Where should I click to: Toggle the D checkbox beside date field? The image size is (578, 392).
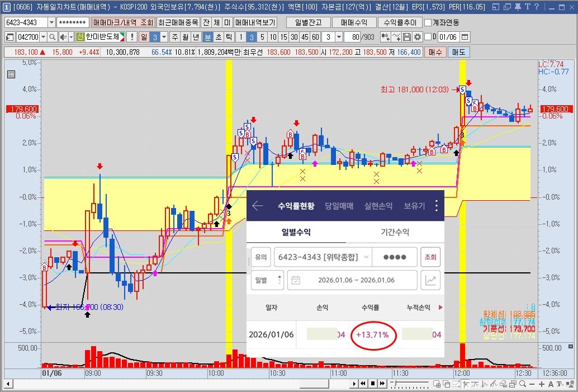[x=428, y=37]
